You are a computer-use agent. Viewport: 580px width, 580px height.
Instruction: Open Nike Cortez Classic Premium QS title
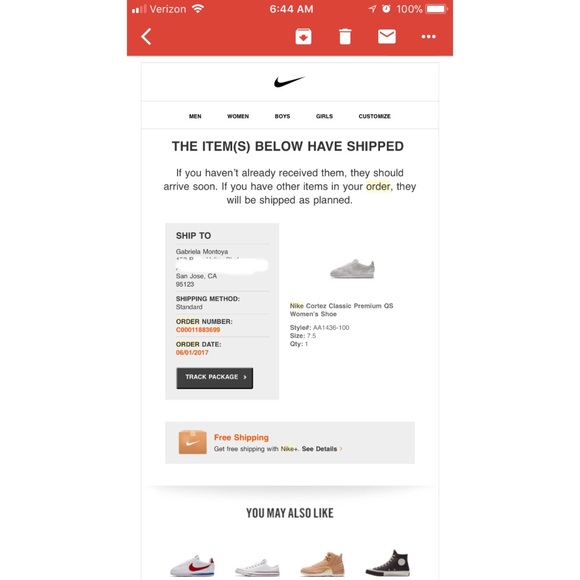(341, 310)
